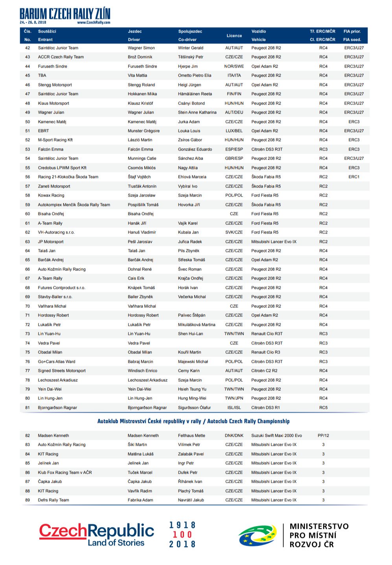Click licence TWN/JPN in row 80

click(234, 398)
